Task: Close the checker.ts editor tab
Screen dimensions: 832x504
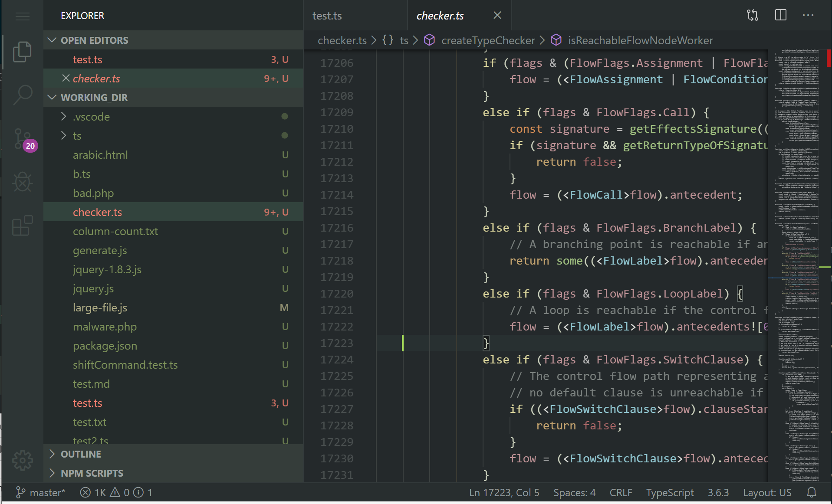Action: (497, 15)
